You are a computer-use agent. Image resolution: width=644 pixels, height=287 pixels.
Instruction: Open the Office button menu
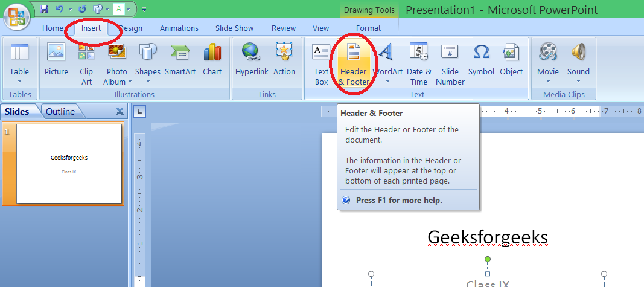[16, 17]
